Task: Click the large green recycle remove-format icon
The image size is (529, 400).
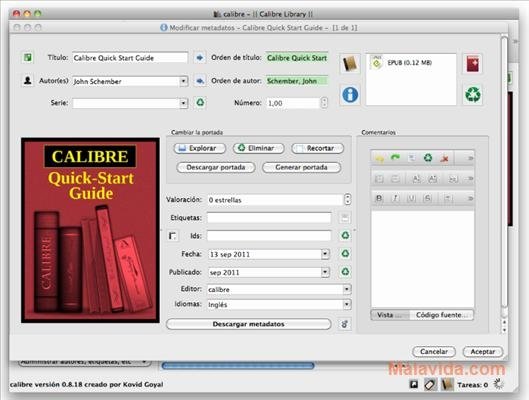Action: point(473,95)
